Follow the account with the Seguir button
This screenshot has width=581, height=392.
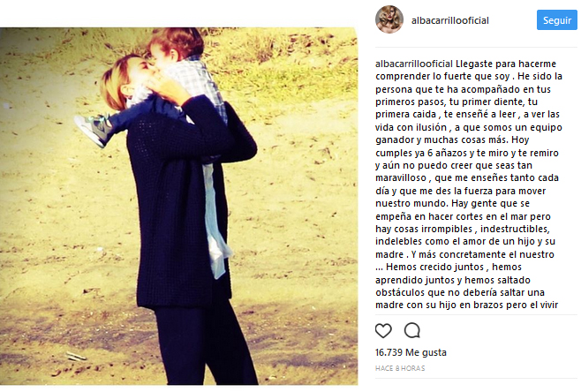[557, 20]
